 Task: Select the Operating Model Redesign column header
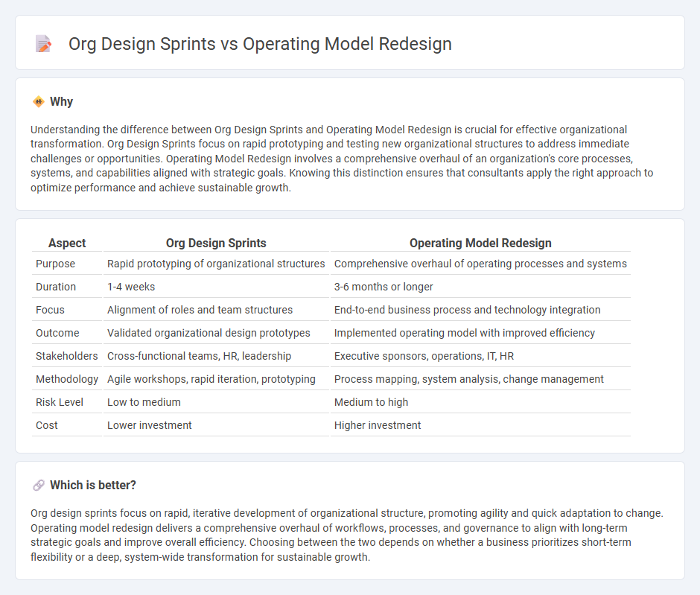tap(480, 243)
